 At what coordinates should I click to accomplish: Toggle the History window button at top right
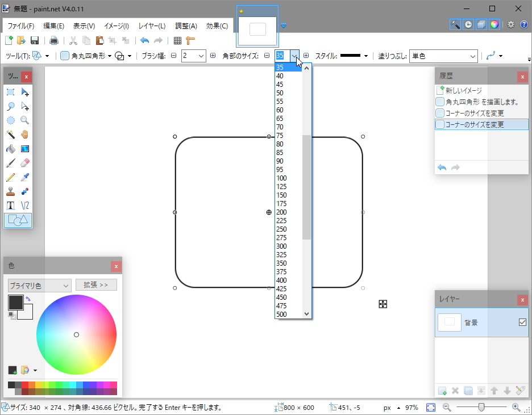click(x=468, y=24)
